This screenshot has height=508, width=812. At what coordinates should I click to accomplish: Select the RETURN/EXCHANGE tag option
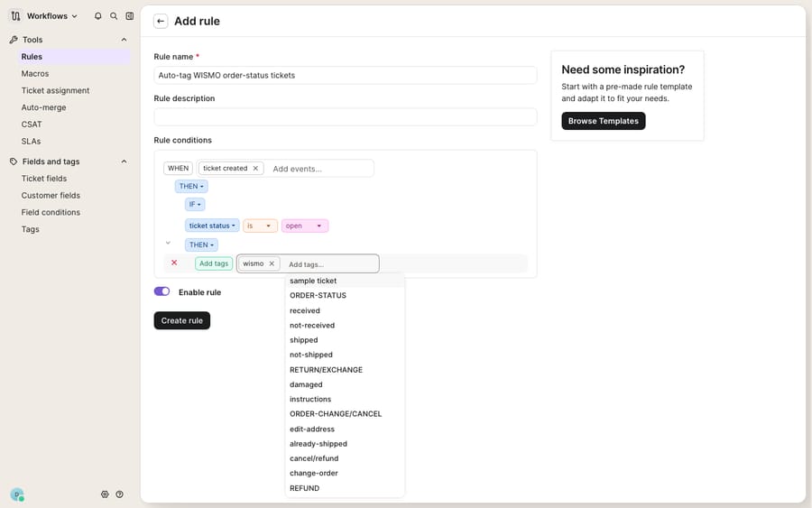345,370
